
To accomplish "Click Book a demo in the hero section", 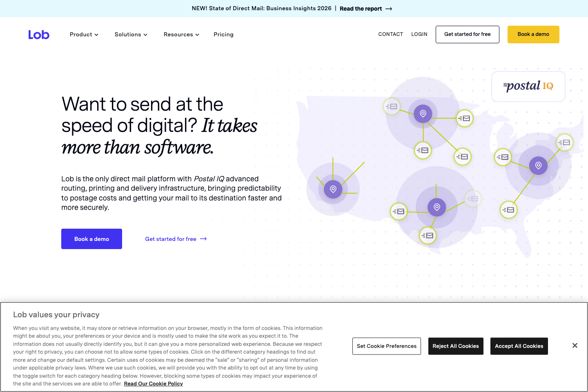I will click(91, 239).
